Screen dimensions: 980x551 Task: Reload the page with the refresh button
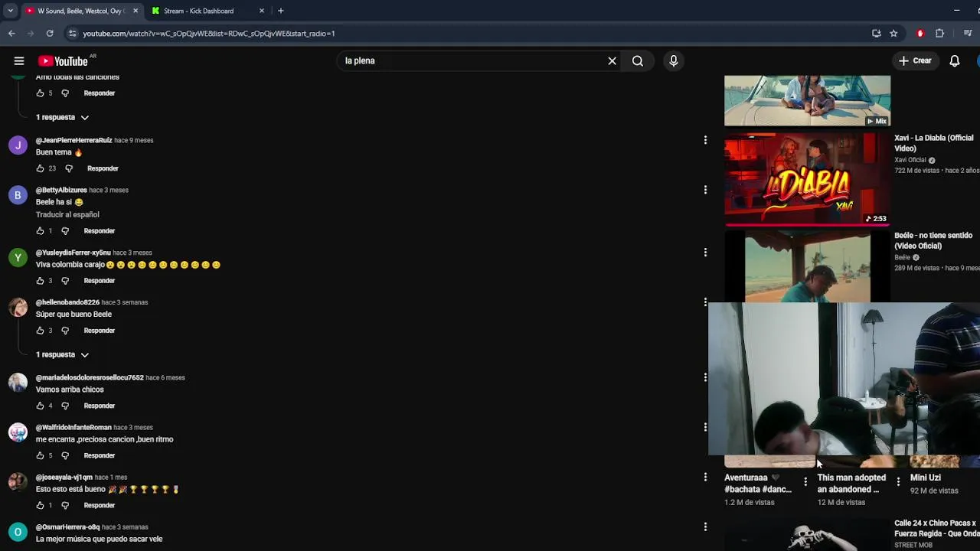(50, 34)
